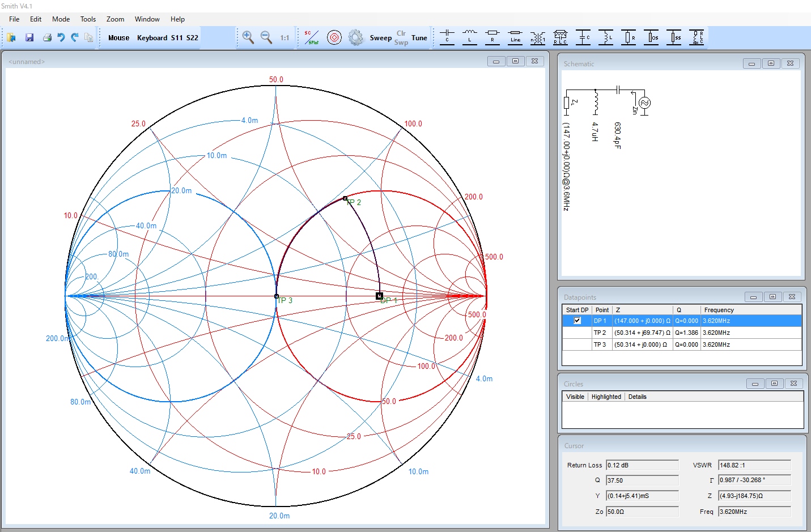Undo the last action
This screenshot has width=811, height=532.
click(61, 38)
